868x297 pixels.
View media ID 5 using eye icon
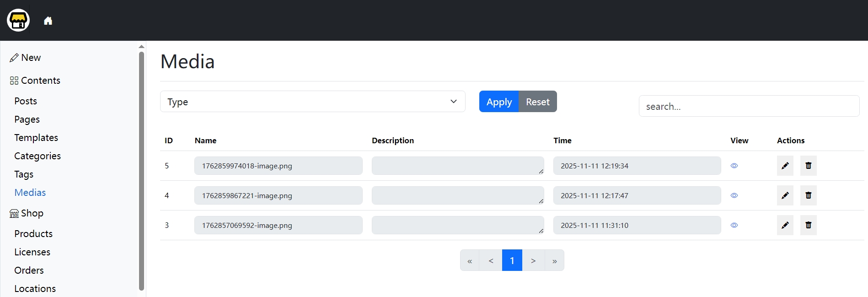coord(734,166)
